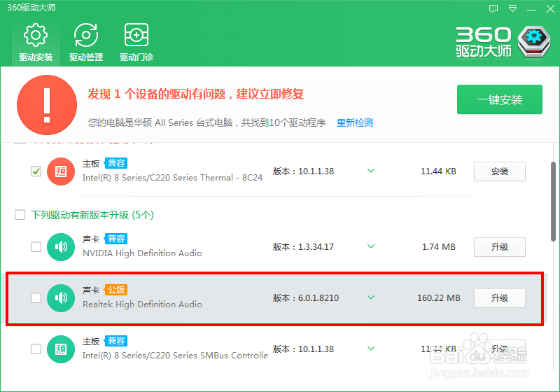Screen dimensions: 560x392
Task: Switch to the 驱动管理 tab
Action: [x=86, y=43]
